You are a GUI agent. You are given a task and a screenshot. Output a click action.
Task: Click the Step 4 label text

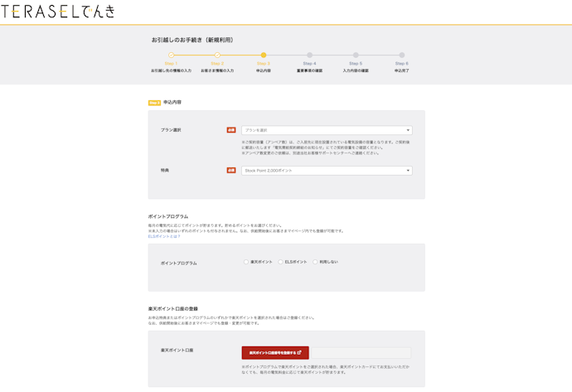(x=310, y=64)
